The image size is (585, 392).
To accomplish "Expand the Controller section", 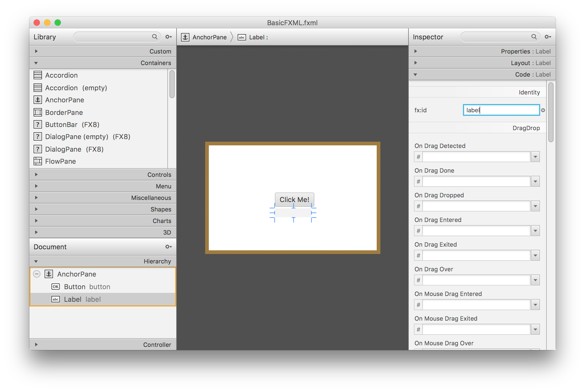I will click(x=36, y=345).
